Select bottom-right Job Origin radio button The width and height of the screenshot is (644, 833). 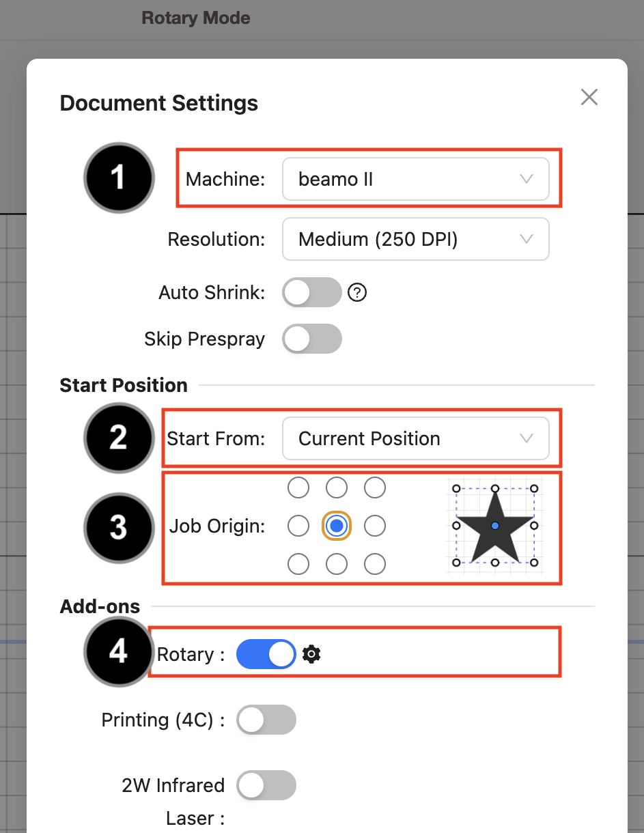pyautogui.click(x=375, y=564)
